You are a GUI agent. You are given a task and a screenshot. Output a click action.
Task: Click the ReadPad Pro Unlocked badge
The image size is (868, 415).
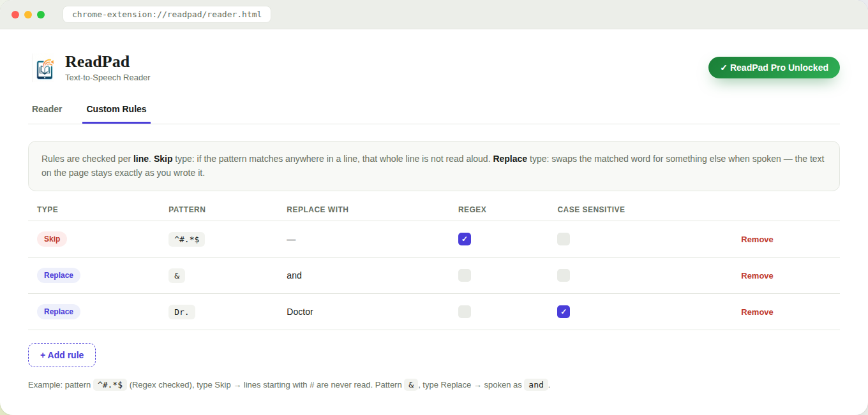click(x=774, y=68)
